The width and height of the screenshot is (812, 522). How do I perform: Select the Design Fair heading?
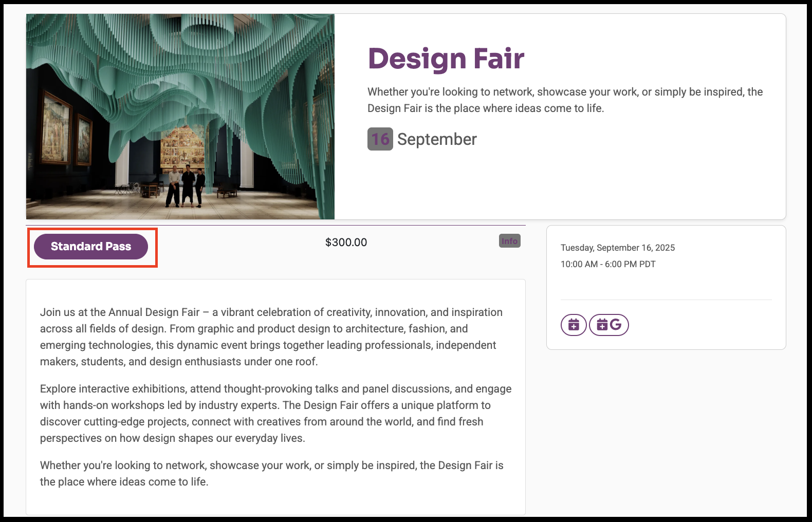point(446,58)
